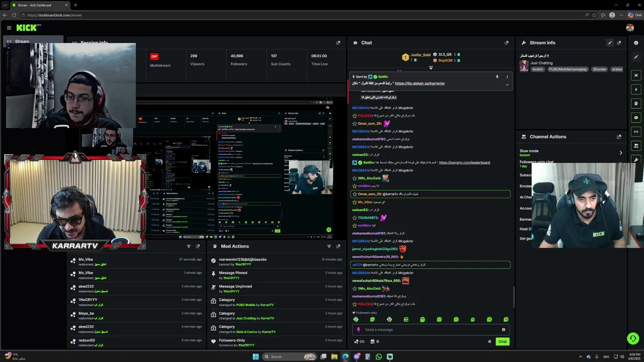Screen dimensions: 644x362
Task: Click the PUBGMobileGameplay tag
Action: 568,69
